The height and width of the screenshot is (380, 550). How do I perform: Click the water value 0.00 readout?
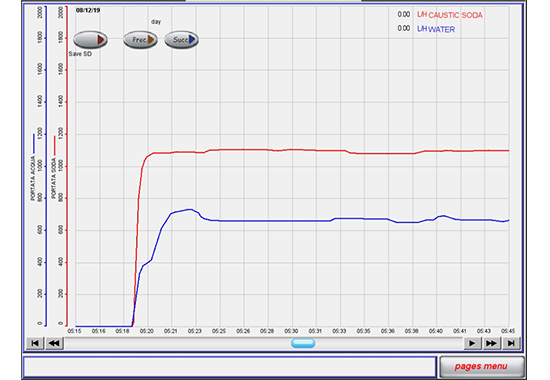pyautogui.click(x=404, y=28)
